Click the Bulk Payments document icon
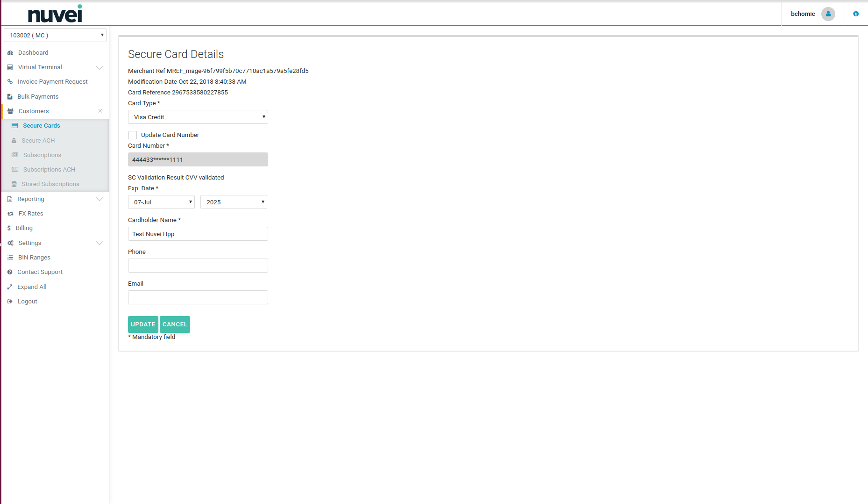 click(x=10, y=97)
